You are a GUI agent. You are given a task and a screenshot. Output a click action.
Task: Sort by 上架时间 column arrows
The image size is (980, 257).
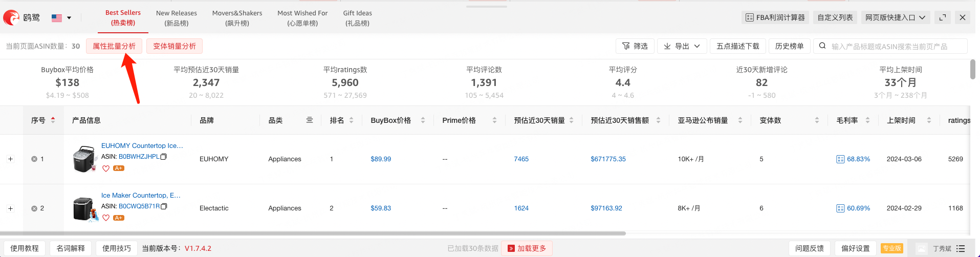pos(929,120)
